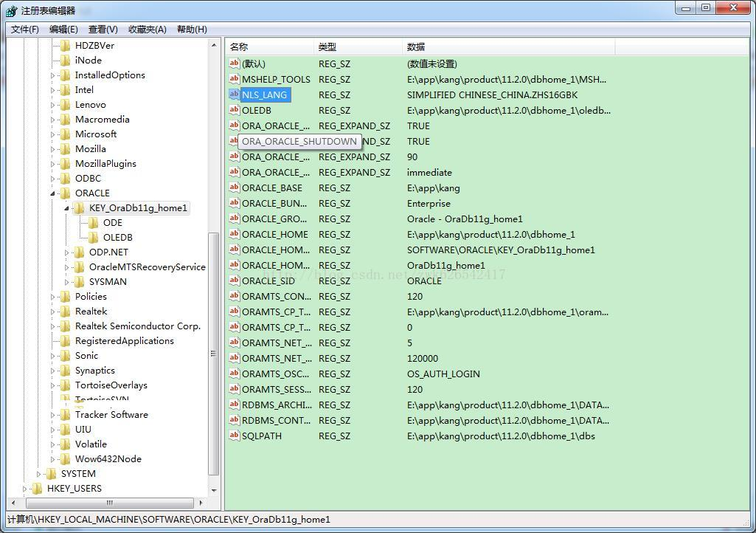
Task: Select the Volatile tree item
Action: (91, 444)
